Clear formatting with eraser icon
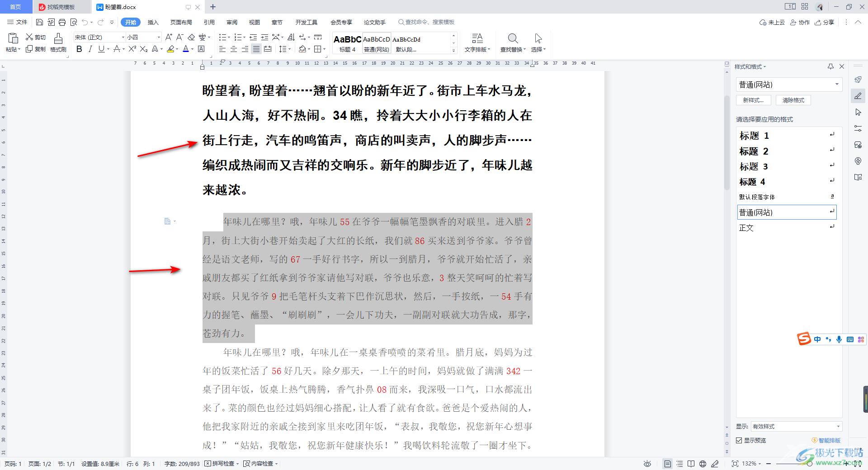The width and height of the screenshot is (868, 470). (191, 37)
